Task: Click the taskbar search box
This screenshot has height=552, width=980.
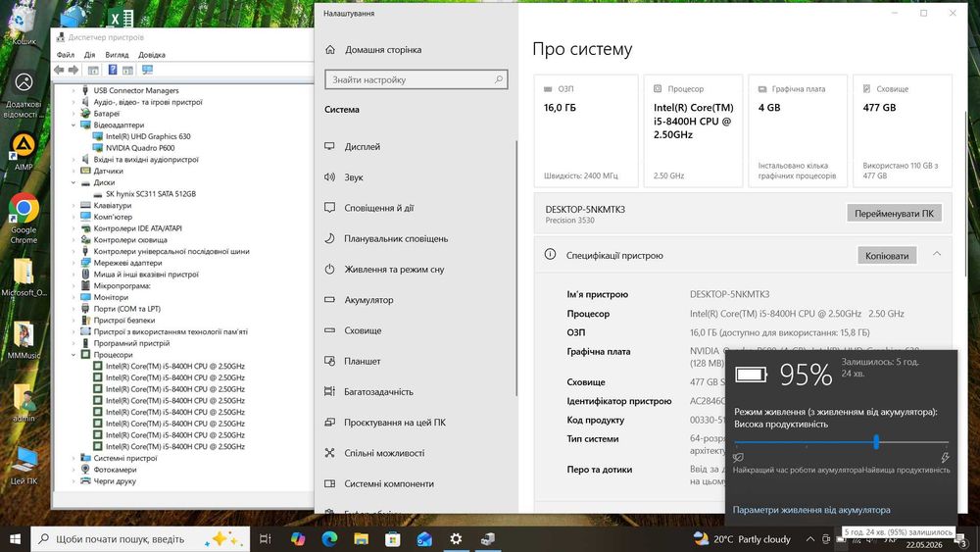Action: [140, 539]
